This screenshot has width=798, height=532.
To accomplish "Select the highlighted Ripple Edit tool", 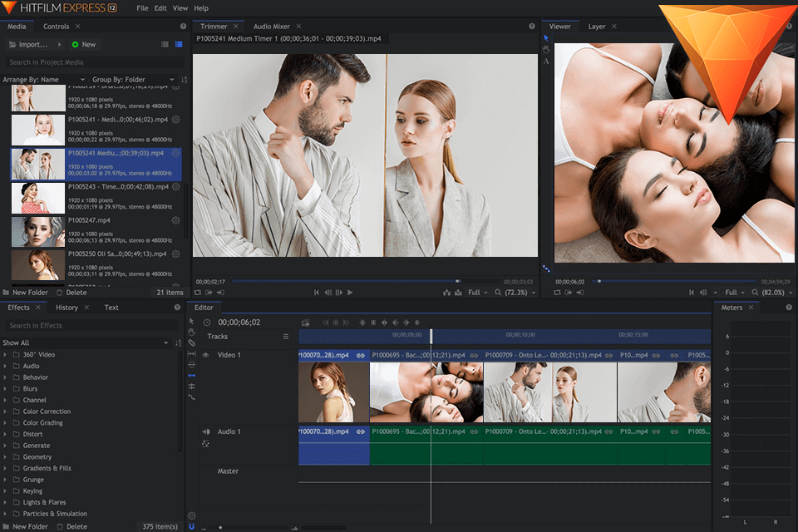I will (x=191, y=375).
